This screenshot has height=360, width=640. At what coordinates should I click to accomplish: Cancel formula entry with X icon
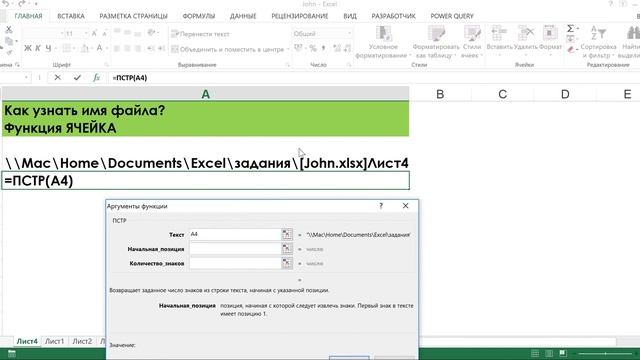tap(58, 78)
